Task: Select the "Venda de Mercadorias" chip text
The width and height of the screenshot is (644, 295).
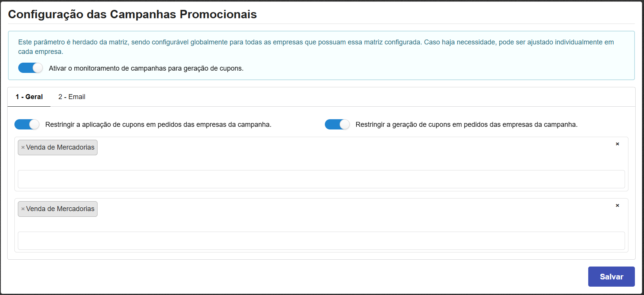Action: point(61,147)
